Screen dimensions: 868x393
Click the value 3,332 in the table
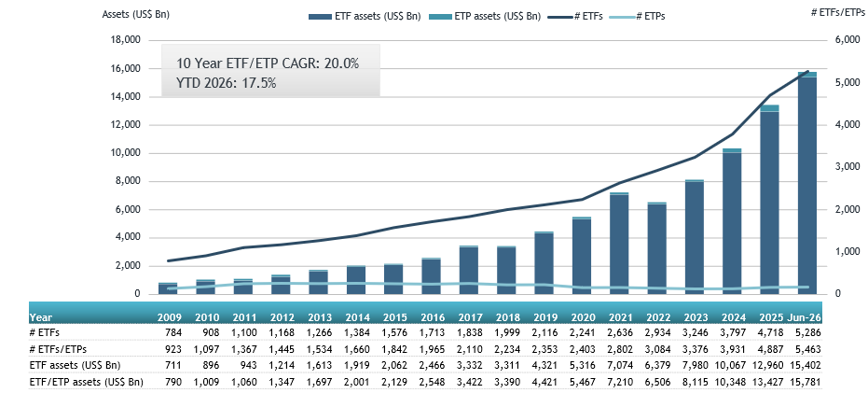(x=471, y=365)
